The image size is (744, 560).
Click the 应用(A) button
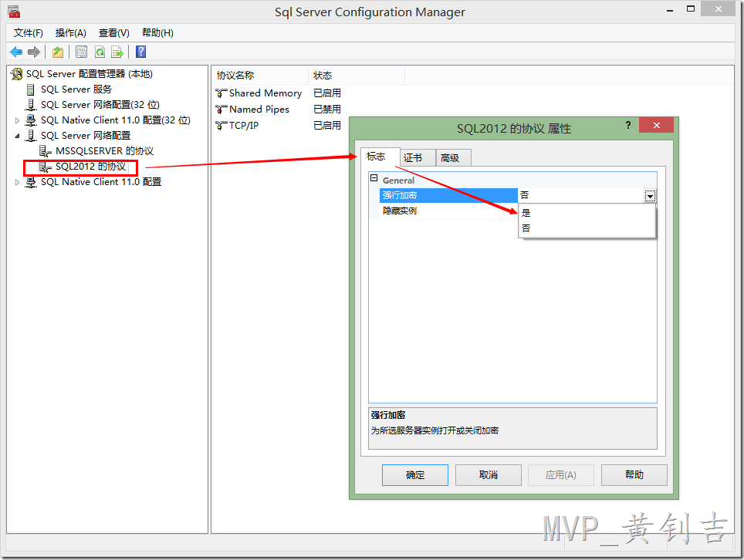[561, 474]
